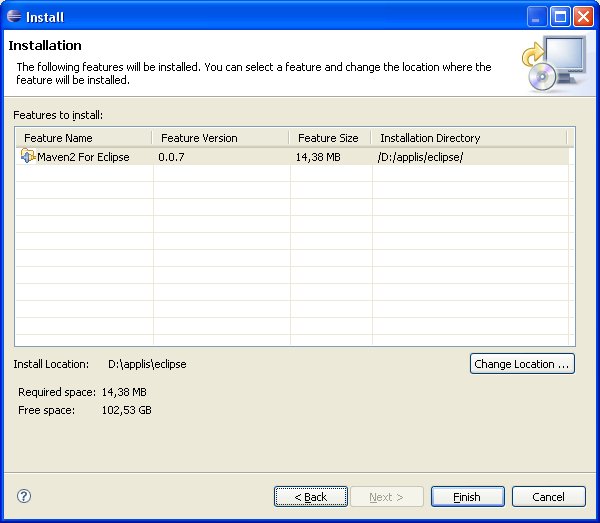This screenshot has height=523, width=600.
Task: Click the Maven2 For Eclipse feature icon
Action: click(x=28, y=156)
